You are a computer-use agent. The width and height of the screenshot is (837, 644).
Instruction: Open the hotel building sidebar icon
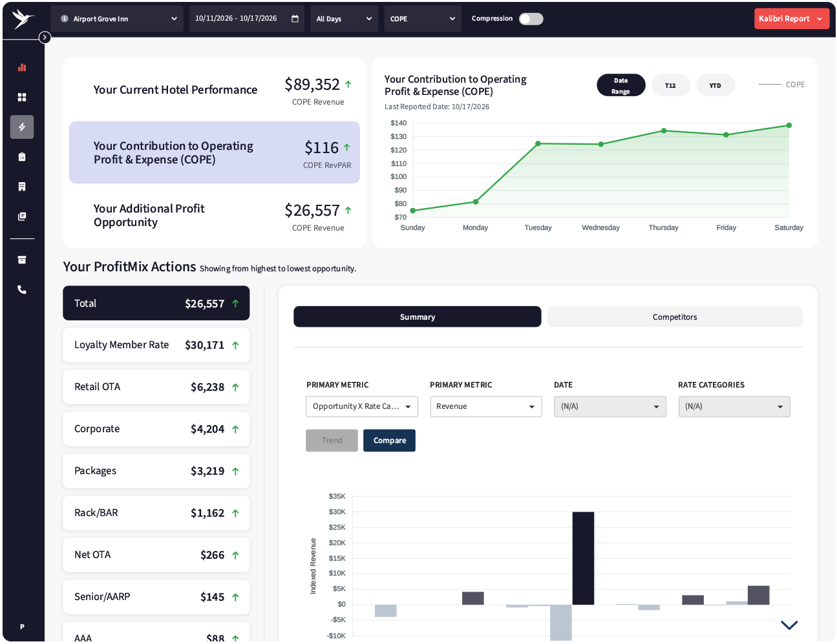click(x=22, y=187)
